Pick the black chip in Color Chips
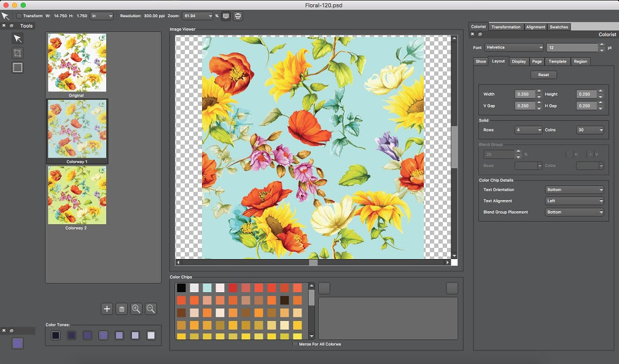The width and height of the screenshot is (619, 364). tap(181, 288)
